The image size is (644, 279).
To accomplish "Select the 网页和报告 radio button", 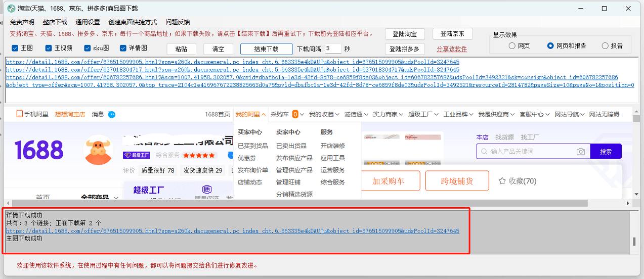I will tap(550, 45).
